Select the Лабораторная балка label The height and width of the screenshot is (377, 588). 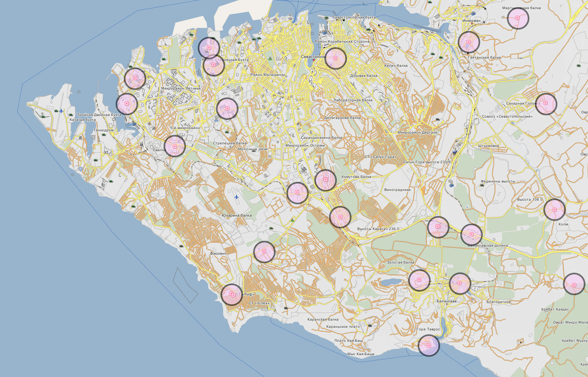click(353, 100)
